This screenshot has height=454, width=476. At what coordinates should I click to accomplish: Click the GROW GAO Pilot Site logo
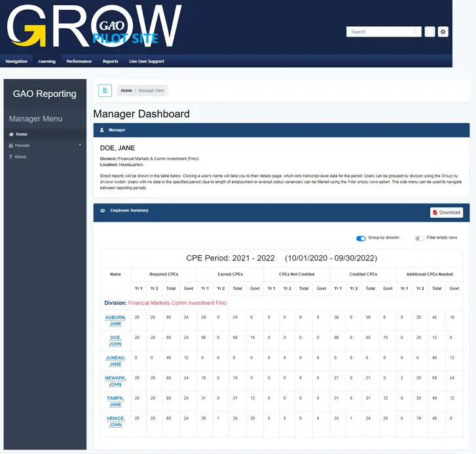94,26
